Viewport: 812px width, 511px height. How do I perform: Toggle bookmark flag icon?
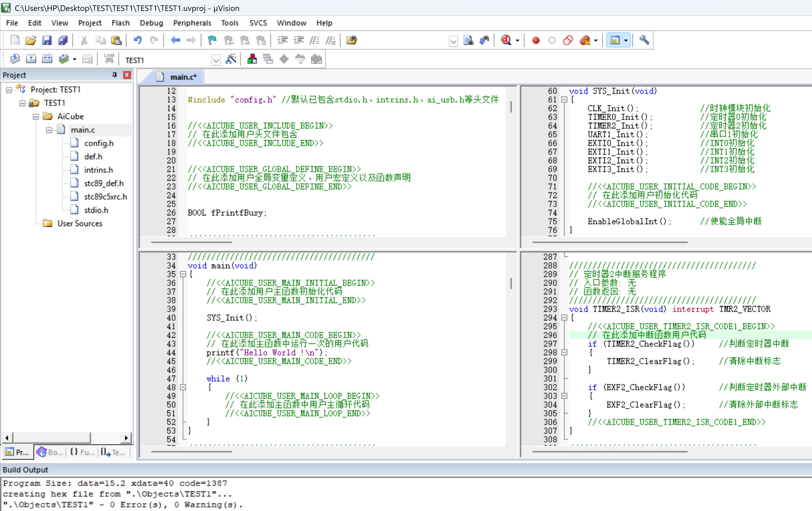pyautogui.click(x=212, y=40)
